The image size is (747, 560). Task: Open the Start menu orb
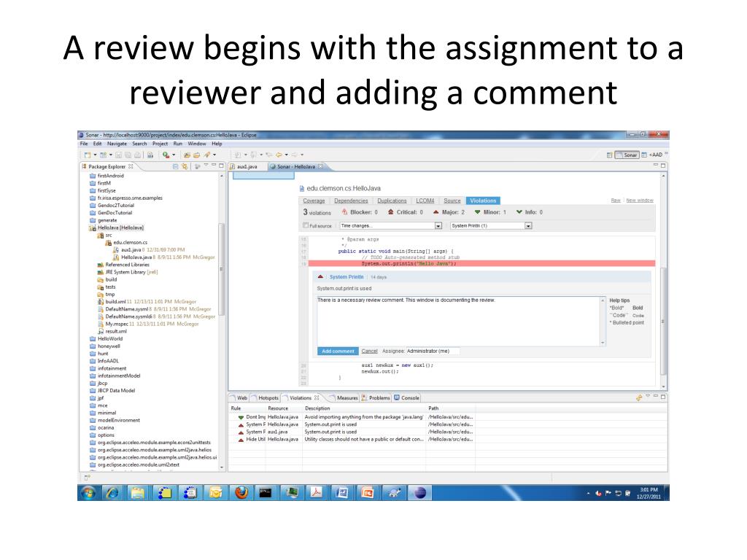point(89,492)
